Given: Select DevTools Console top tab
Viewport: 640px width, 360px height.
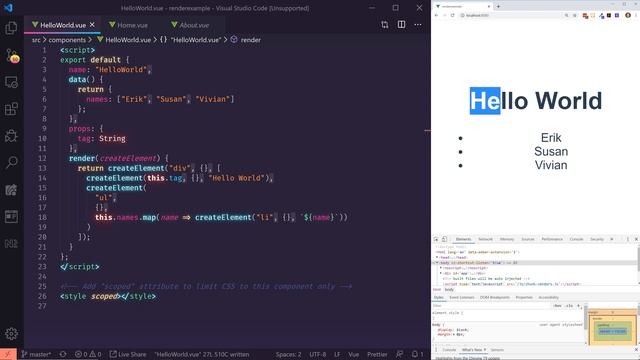Looking at the screenshot, I should [x=576, y=239].
